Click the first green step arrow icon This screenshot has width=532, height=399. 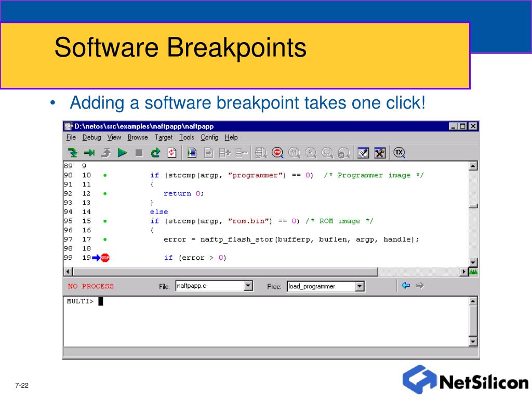[x=73, y=153]
